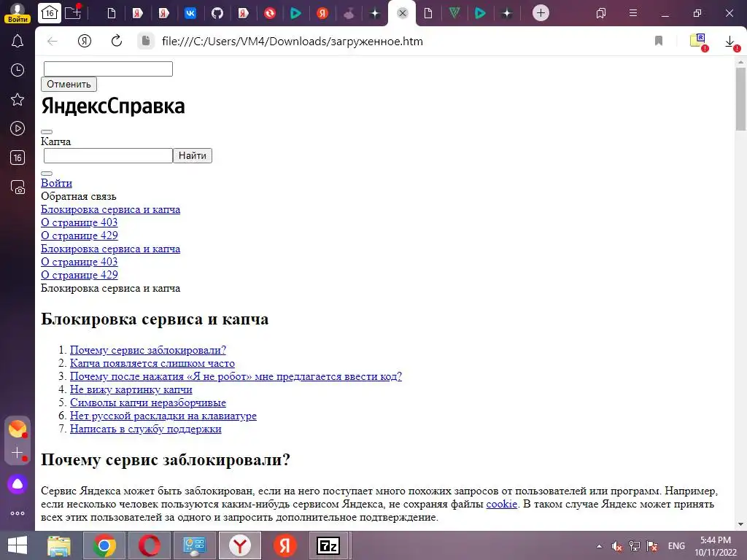Click the yellow 'Войти' profile badge
This screenshot has height=560, width=747.
click(18, 20)
